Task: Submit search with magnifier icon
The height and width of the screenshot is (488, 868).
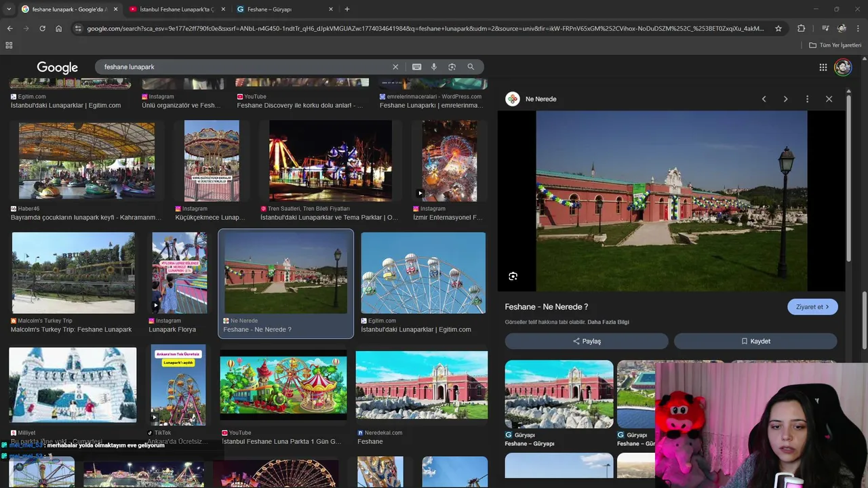Action: pos(471,67)
